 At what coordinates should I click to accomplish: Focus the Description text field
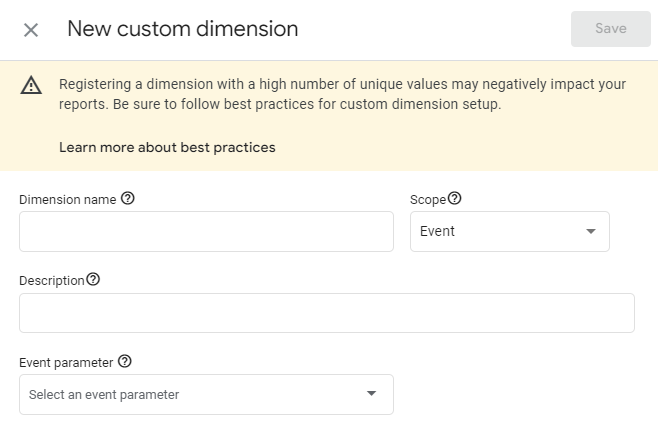coord(327,313)
